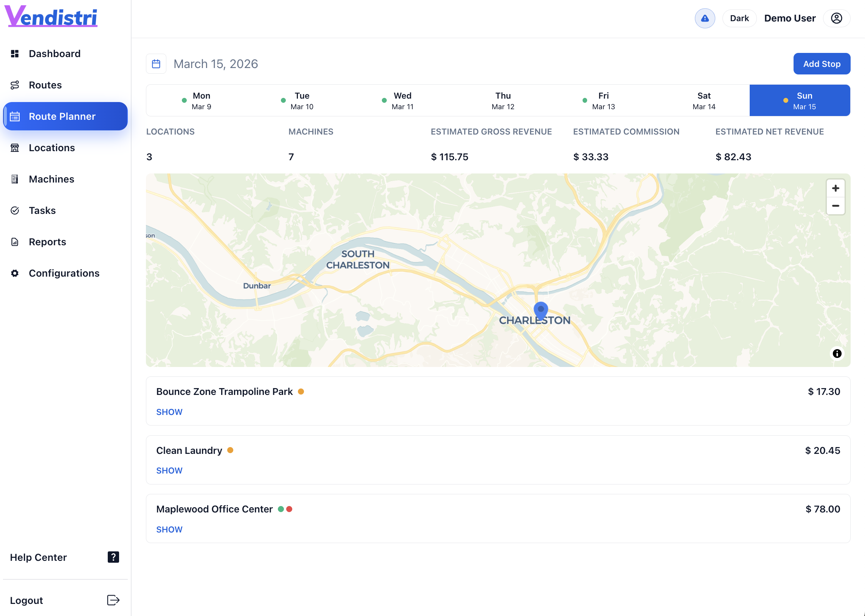Click the Locations icon in the sidebar
865x616 pixels.
coord(15,147)
